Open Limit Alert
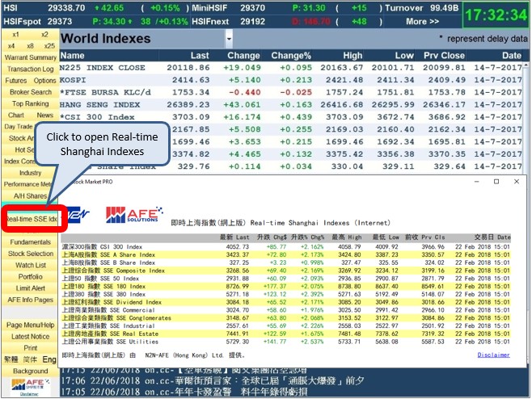 [x=30, y=288]
